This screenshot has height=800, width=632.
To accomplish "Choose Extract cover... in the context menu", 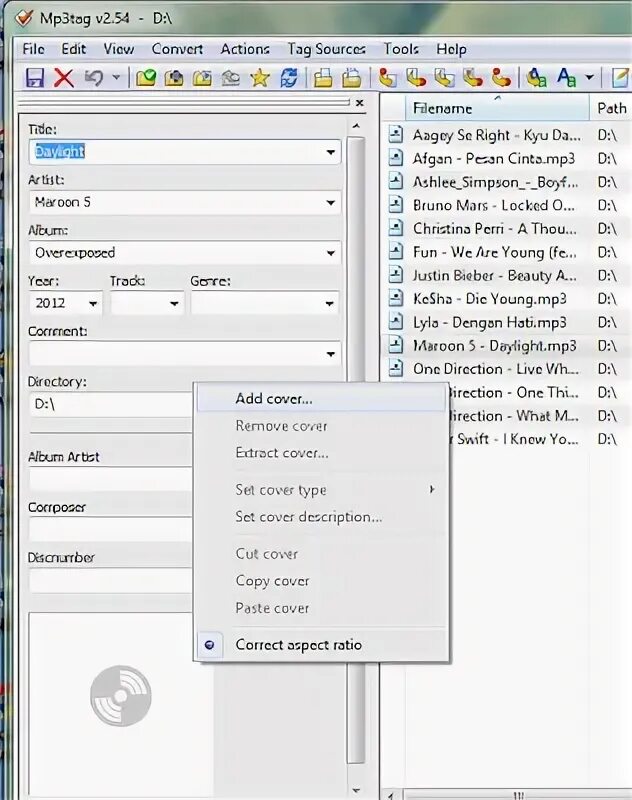I will (321, 453).
